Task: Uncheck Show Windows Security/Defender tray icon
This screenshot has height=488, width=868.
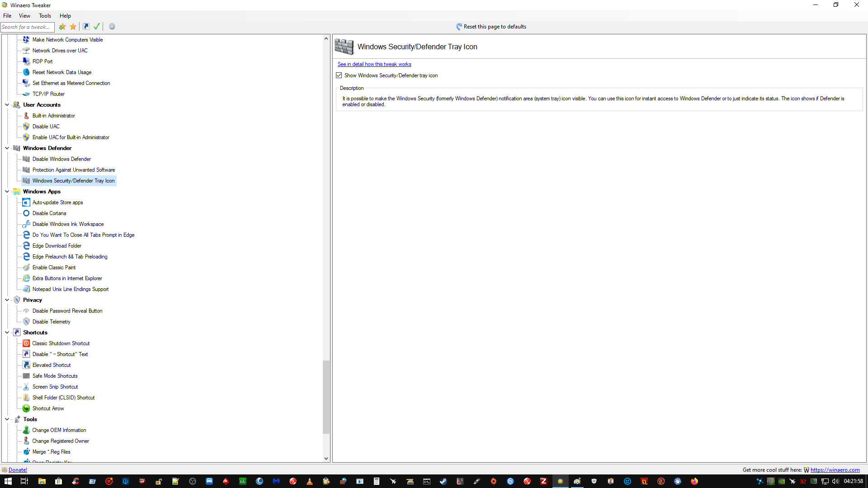Action: coord(339,75)
